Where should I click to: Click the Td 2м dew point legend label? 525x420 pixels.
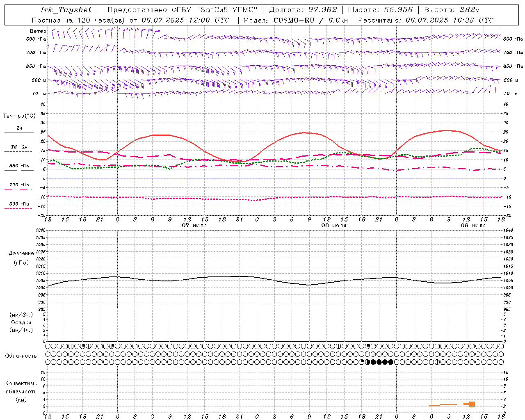click(x=19, y=147)
